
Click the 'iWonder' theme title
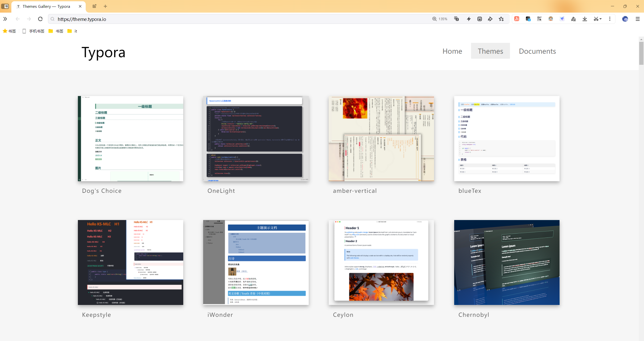pos(220,315)
